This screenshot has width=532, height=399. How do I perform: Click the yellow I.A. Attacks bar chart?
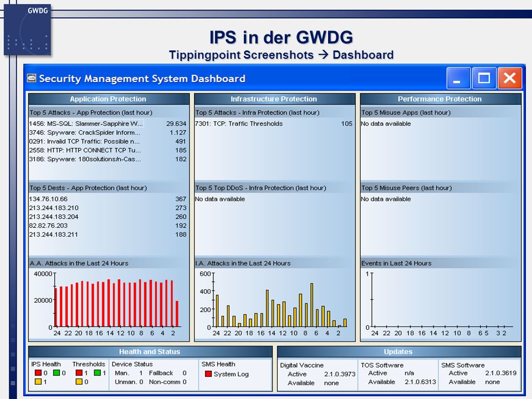[274, 303]
